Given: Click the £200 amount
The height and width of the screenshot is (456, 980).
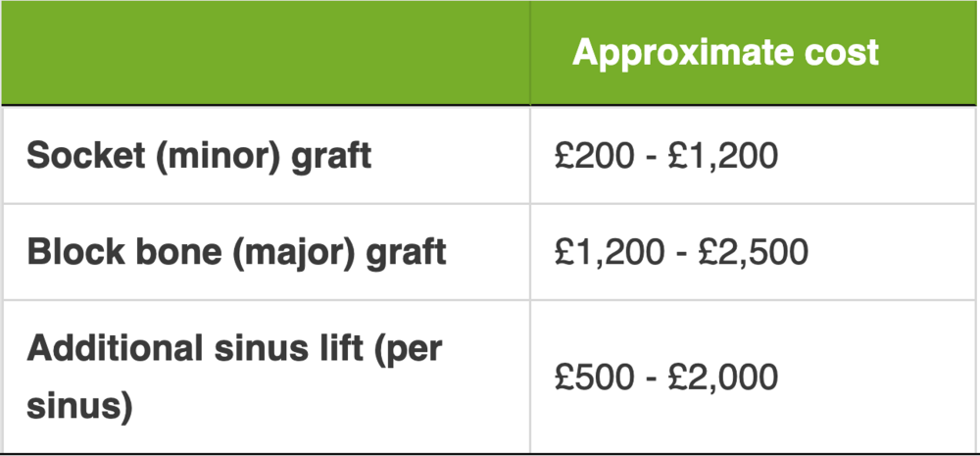Looking at the screenshot, I should tap(593, 156).
